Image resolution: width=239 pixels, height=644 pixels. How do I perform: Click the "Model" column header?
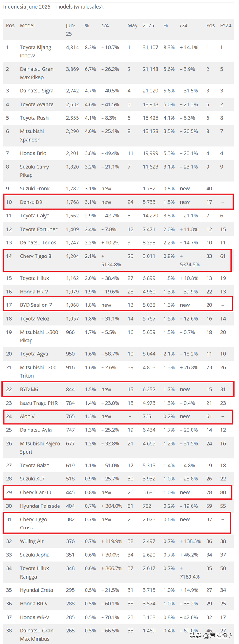pos(27,25)
